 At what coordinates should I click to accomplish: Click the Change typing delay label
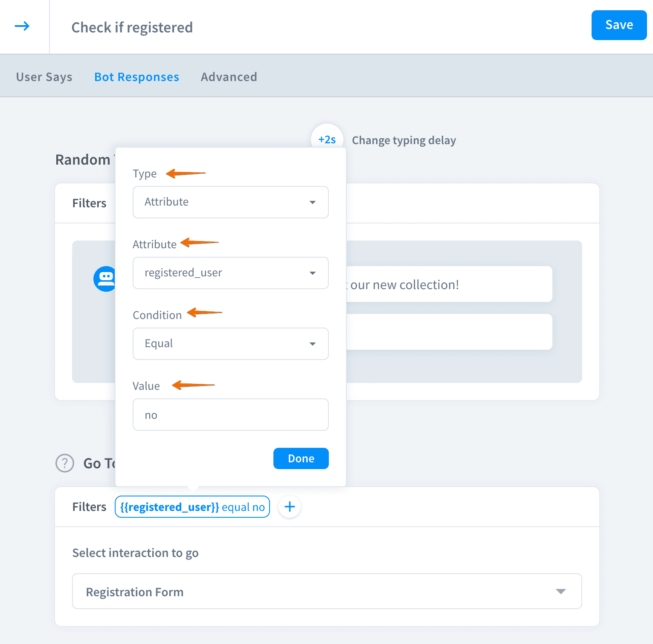tap(403, 140)
